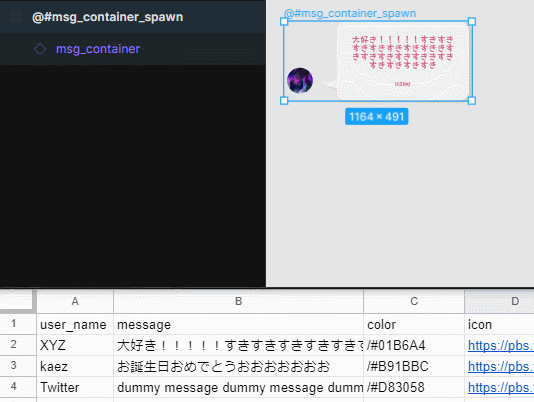Click the round avatar image in the frame
Image resolution: width=534 pixels, height=402 pixels.
[x=300, y=81]
